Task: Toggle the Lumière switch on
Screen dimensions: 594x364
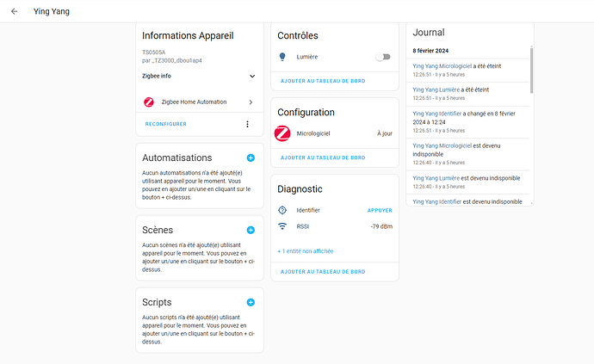Action: point(382,57)
